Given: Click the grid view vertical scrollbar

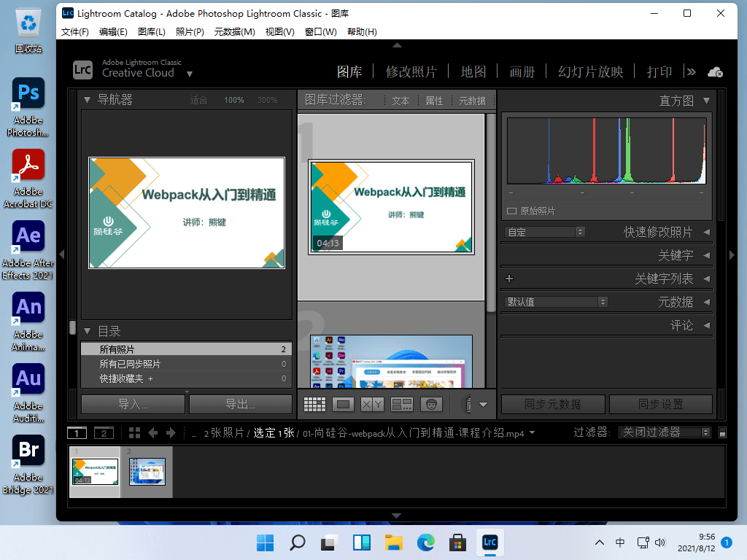Looking at the screenshot, I should tap(491, 212).
